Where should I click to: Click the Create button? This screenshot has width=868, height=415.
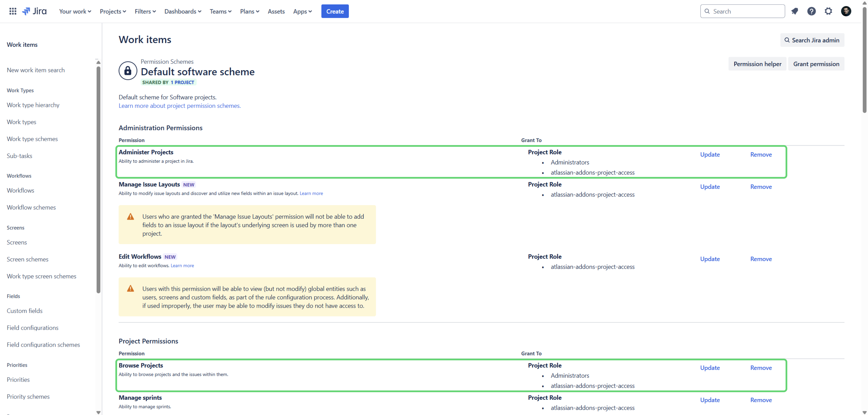point(335,11)
